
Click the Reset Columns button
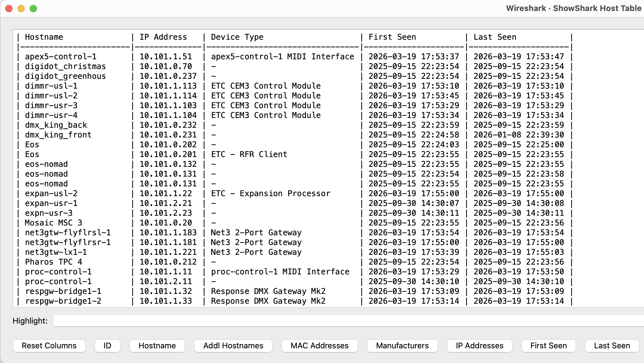click(x=49, y=346)
